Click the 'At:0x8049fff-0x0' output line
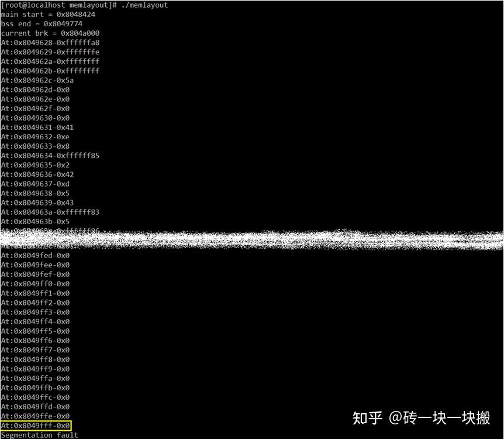The image size is (504, 439). 35,426
